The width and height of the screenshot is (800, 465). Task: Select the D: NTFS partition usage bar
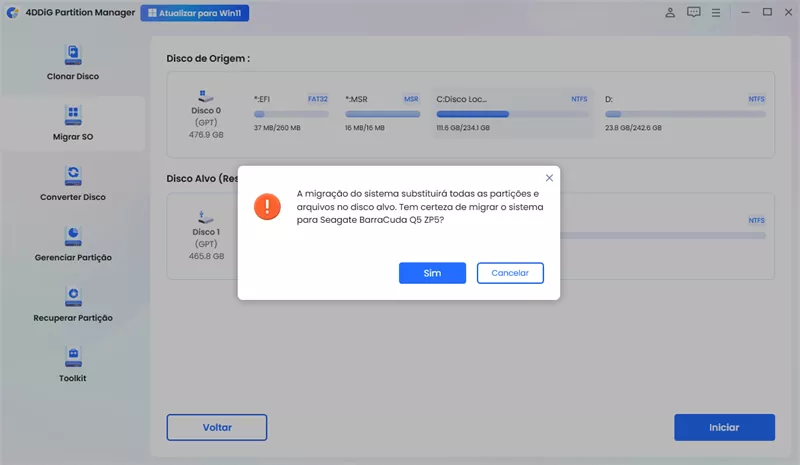(685, 115)
